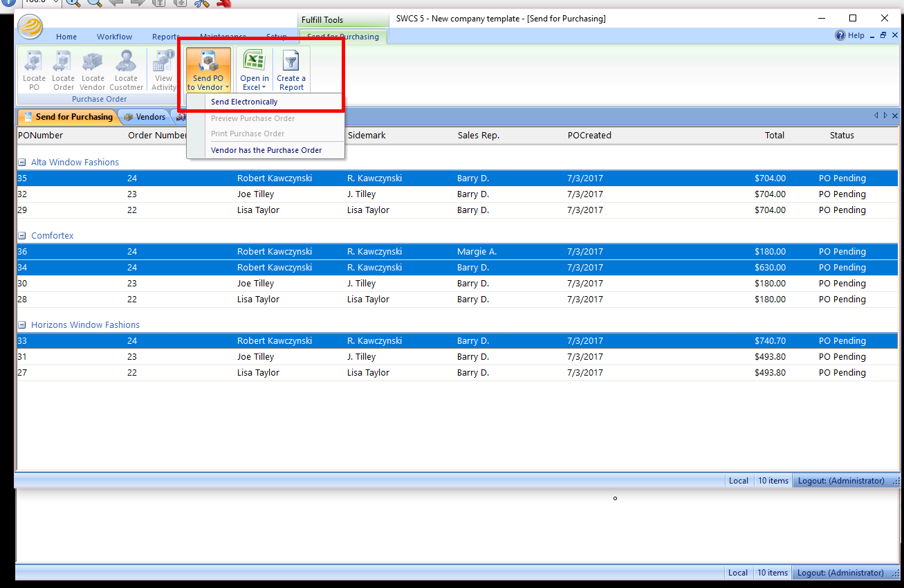Close the document tab using the tab-strip X

[895, 116]
